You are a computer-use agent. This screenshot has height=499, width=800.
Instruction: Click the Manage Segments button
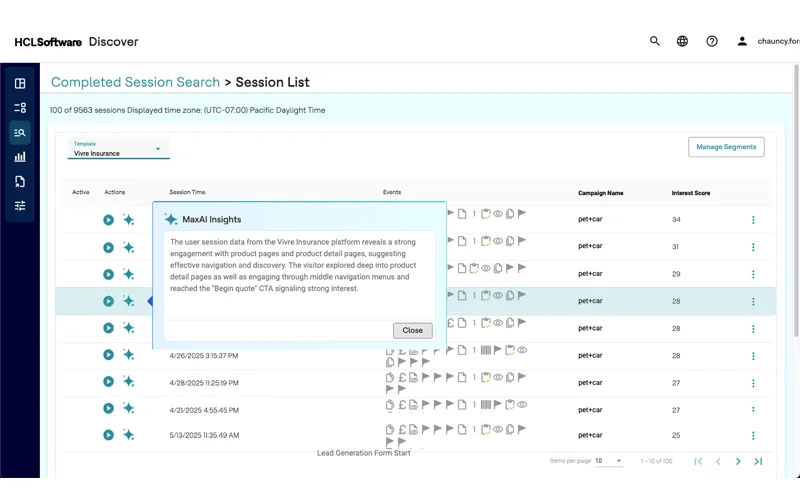click(x=726, y=147)
